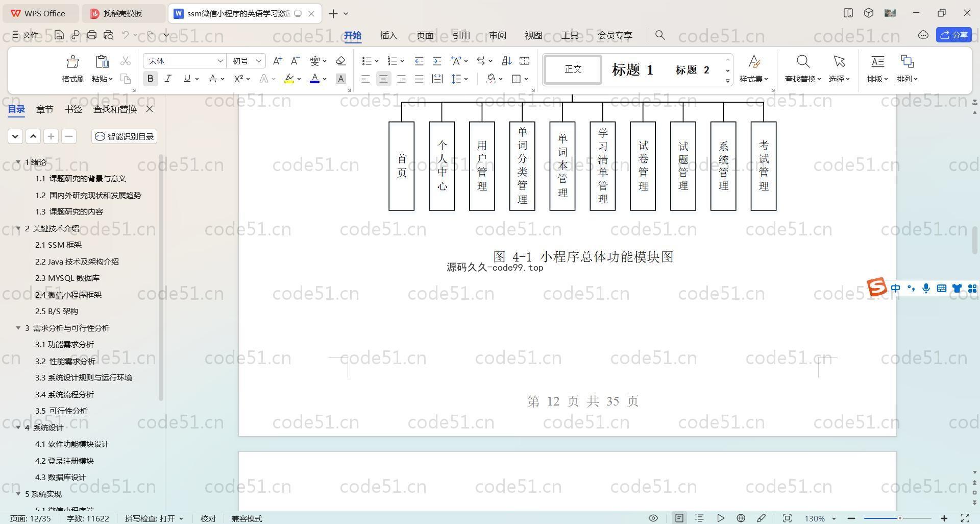
Task: Toggle character shading A button
Action: [341, 79]
